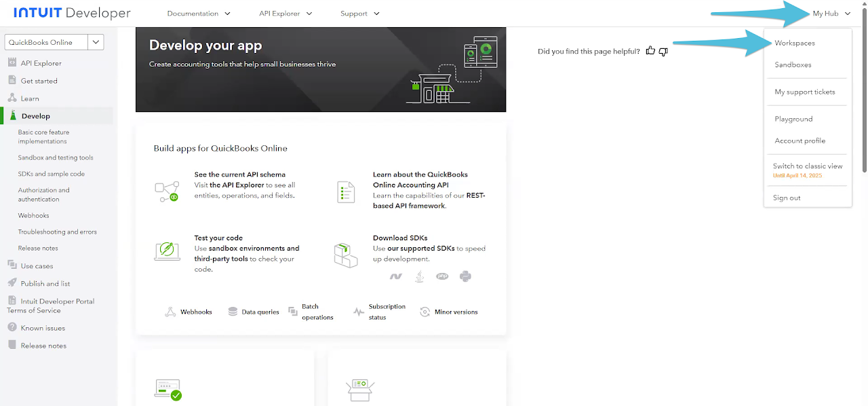This screenshot has width=868, height=406.
Task: Choose Sandboxes in the My Hub menu
Action: pos(793,64)
